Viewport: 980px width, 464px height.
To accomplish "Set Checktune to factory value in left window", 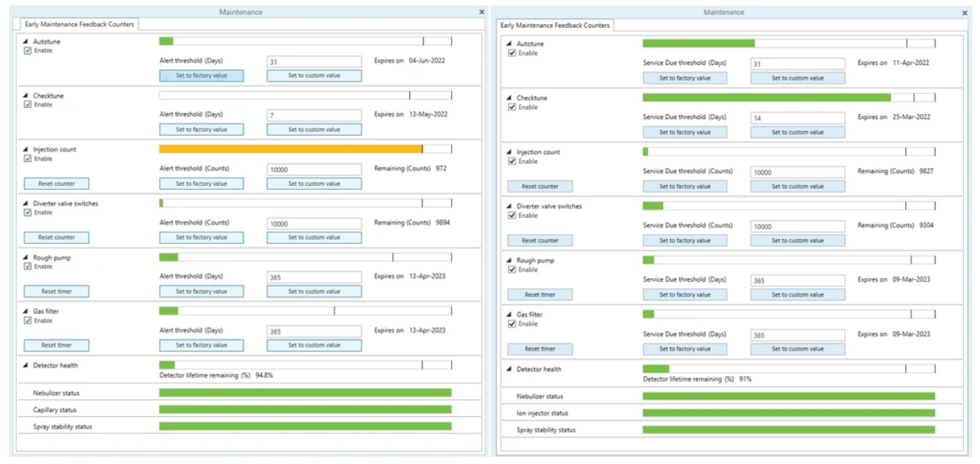I will 202,130.
